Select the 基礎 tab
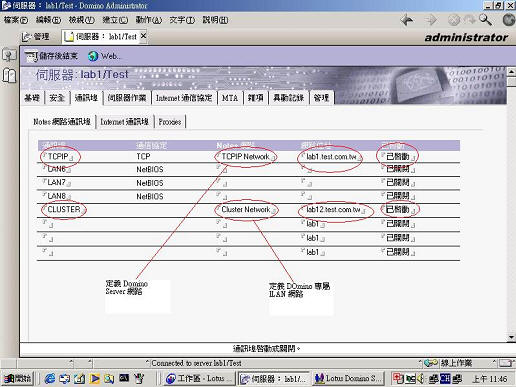The image size is (516, 387). (x=32, y=98)
